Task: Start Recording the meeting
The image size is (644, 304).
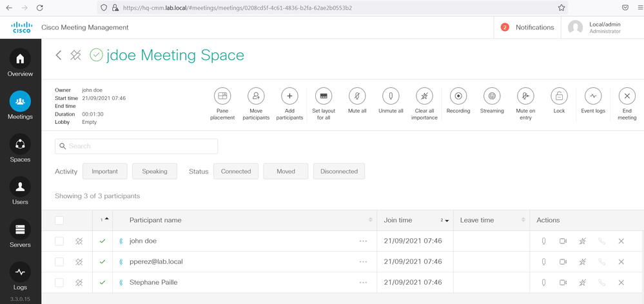Action: [458, 96]
